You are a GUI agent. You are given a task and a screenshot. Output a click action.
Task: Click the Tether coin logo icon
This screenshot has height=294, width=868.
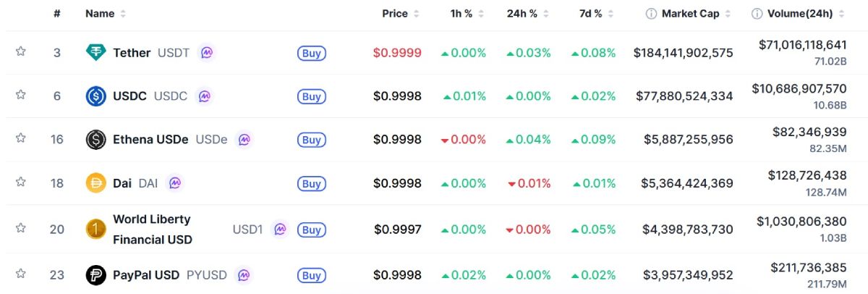coord(95,53)
